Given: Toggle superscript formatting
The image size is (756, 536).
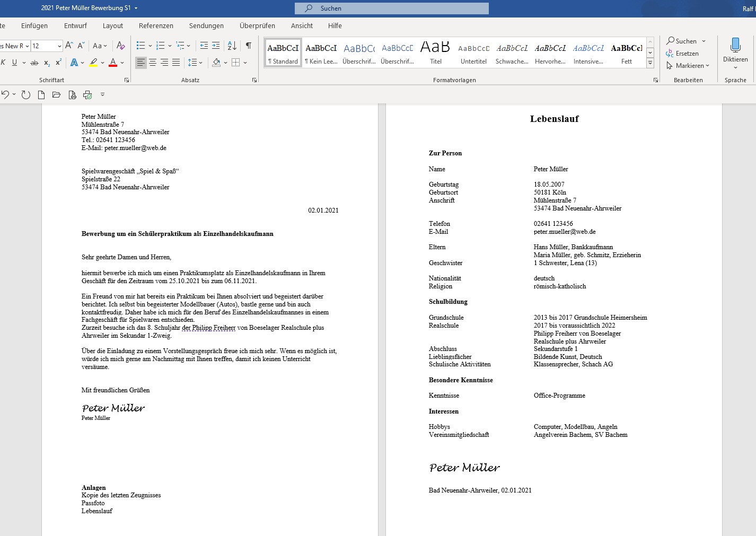Looking at the screenshot, I should click(x=58, y=63).
